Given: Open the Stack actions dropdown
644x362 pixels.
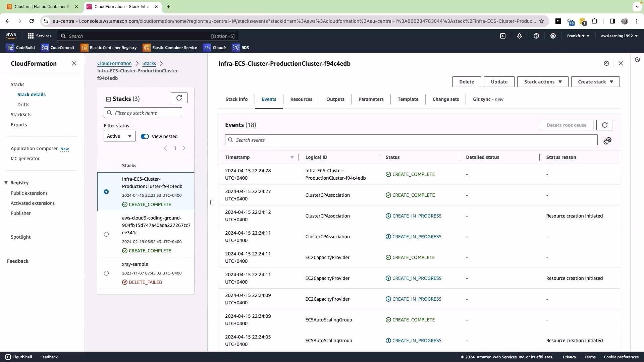Looking at the screenshot, I should [543, 82].
